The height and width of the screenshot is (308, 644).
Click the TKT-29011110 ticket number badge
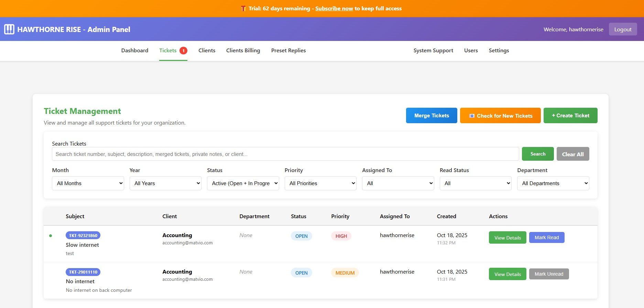tap(83, 272)
